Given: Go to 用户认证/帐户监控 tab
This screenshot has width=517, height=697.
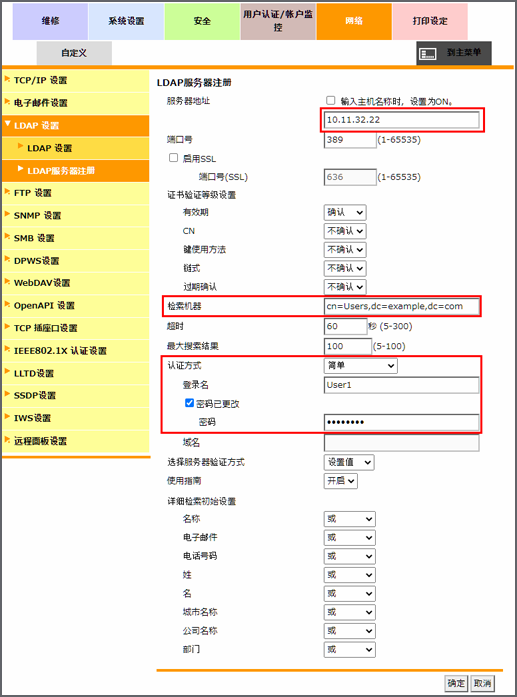Looking at the screenshot, I should click(x=278, y=21).
